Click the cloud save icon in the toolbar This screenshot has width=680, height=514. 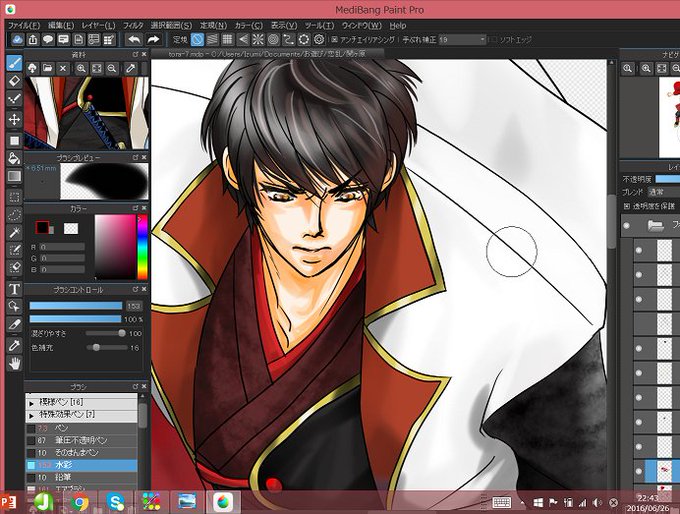point(17,40)
